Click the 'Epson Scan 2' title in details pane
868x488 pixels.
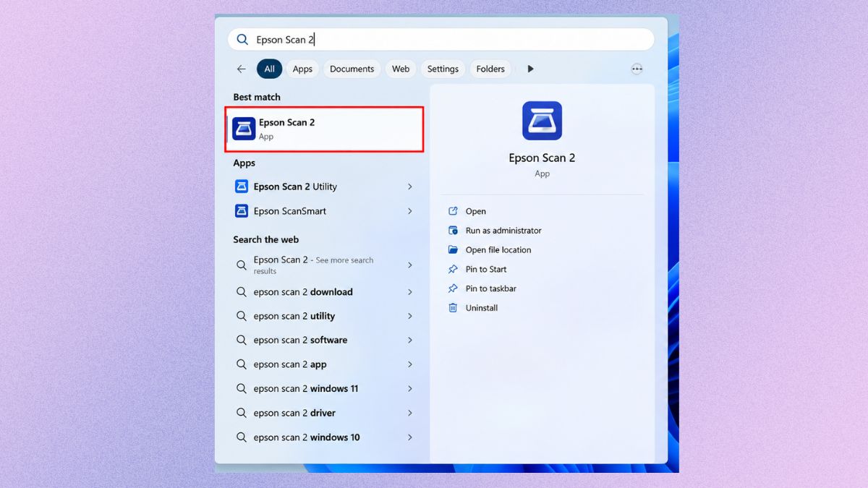coord(542,158)
